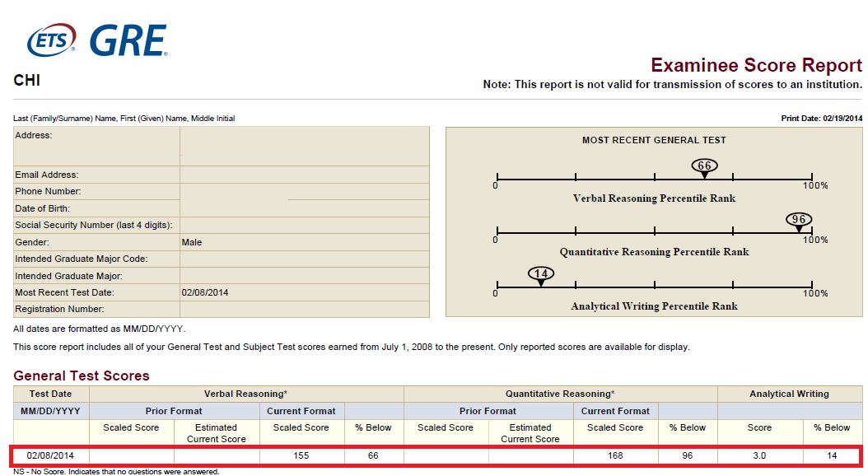868x476 pixels.
Task: Select the Analytical Writing percentile marker 14
Action: point(541,276)
